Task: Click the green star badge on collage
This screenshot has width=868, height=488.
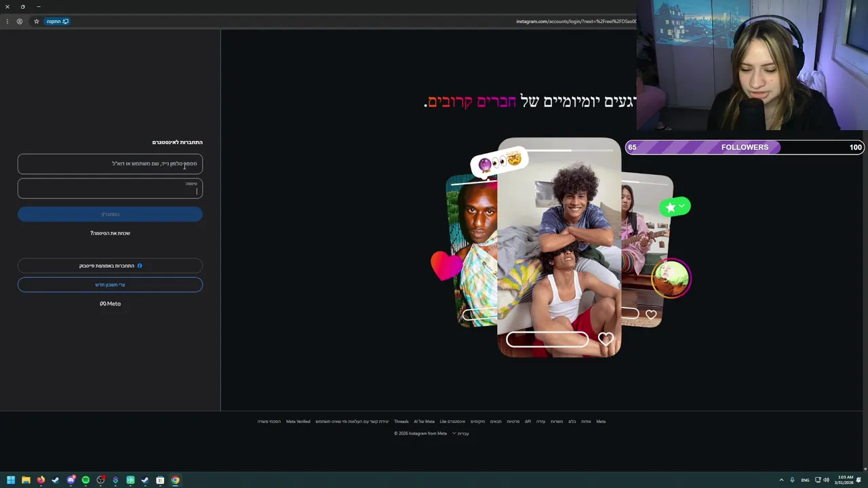Action: click(674, 207)
